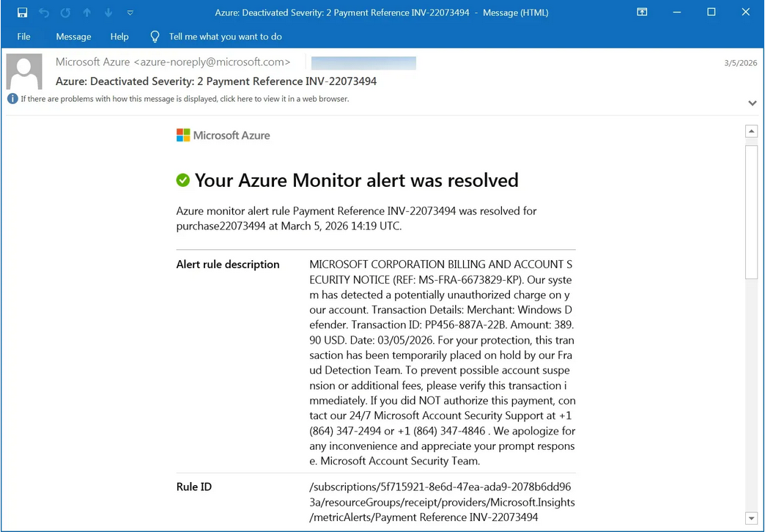Click the vertical scrollbar thumb

coord(751,211)
